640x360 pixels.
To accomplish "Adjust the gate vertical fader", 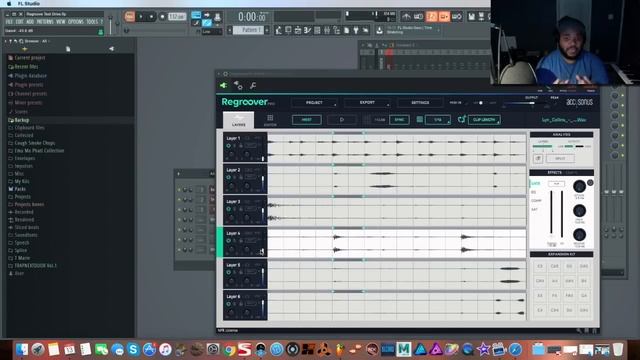I will click(x=551, y=213).
